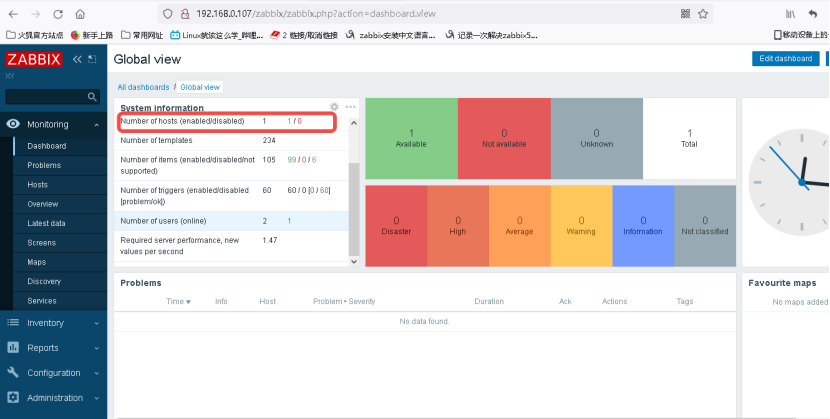
Task: Click the green Available hosts tile
Action: pos(411,139)
